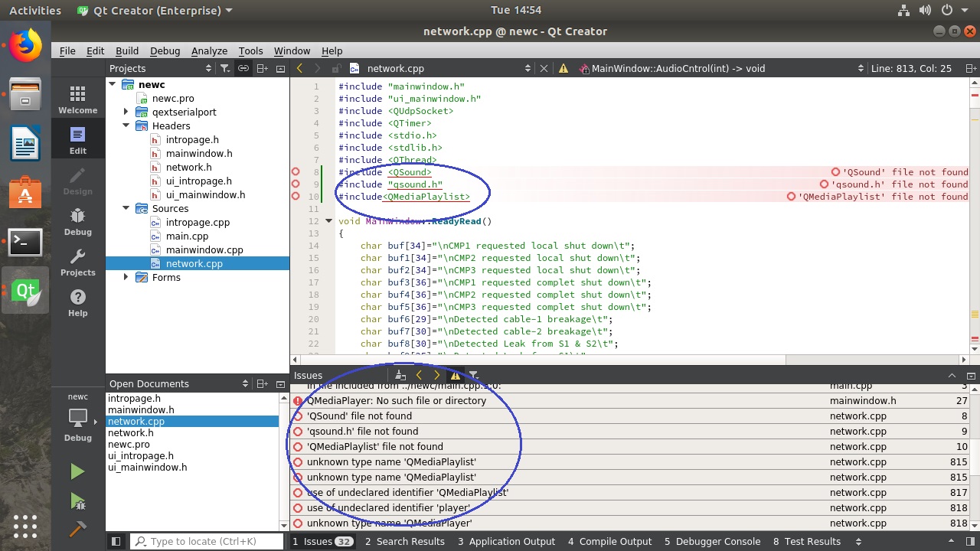Viewport: 980px width, 551px height.
Task: Open the Files manager from the dock
Action: [25, 94]
